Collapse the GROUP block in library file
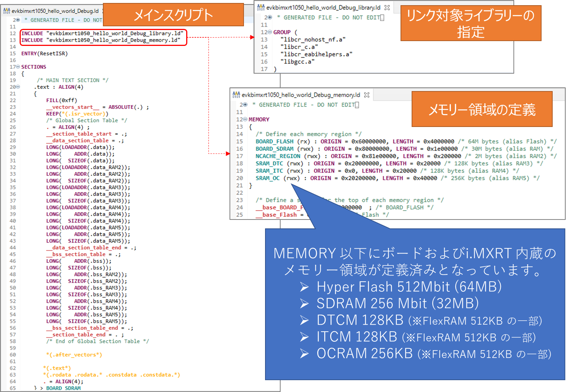Viewport: 566px width, 392px height. [269, 32]
